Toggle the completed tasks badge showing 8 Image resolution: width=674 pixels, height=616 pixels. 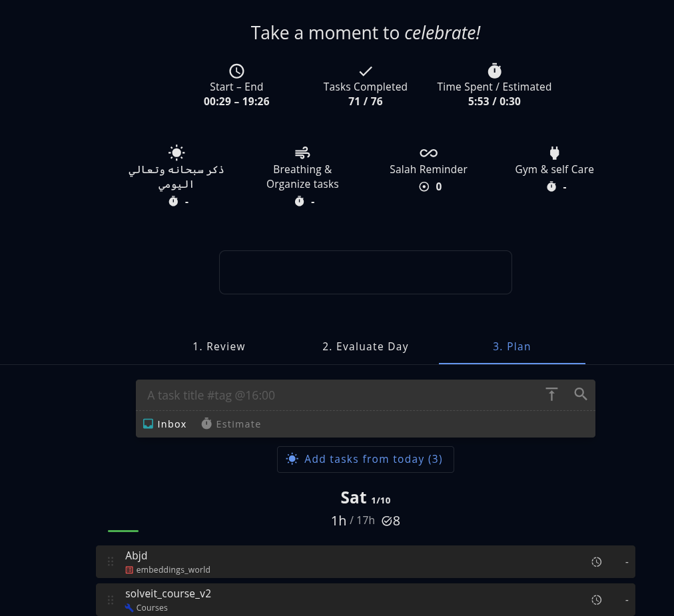click(390, 520)
